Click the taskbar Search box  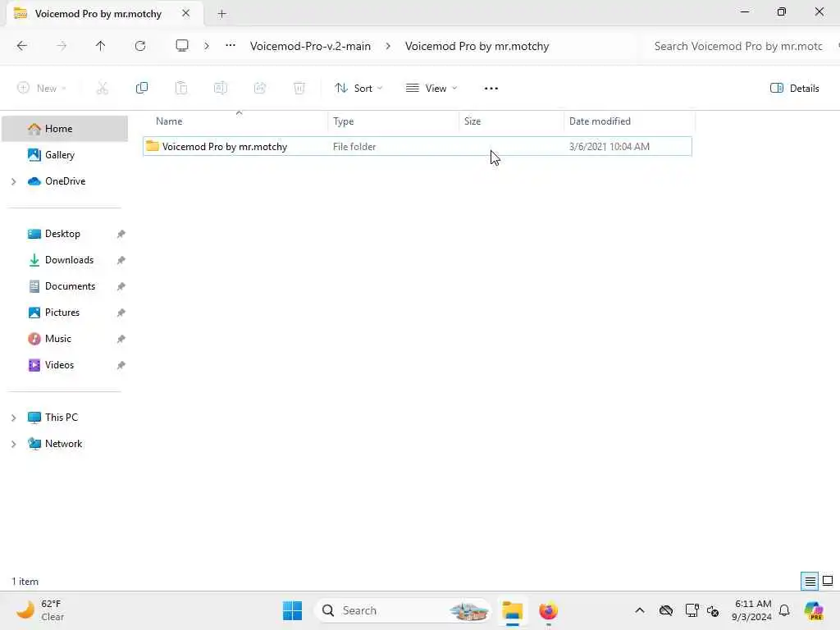403,610
